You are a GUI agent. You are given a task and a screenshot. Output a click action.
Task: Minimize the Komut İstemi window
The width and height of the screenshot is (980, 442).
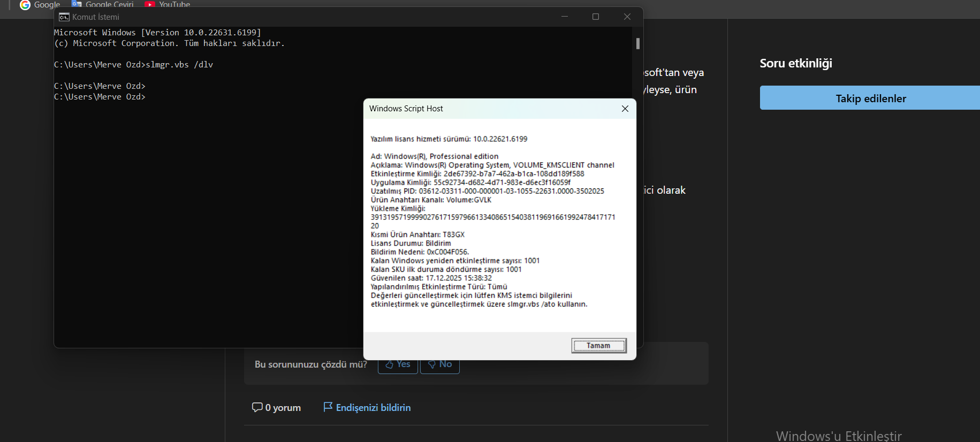(565, 17)
